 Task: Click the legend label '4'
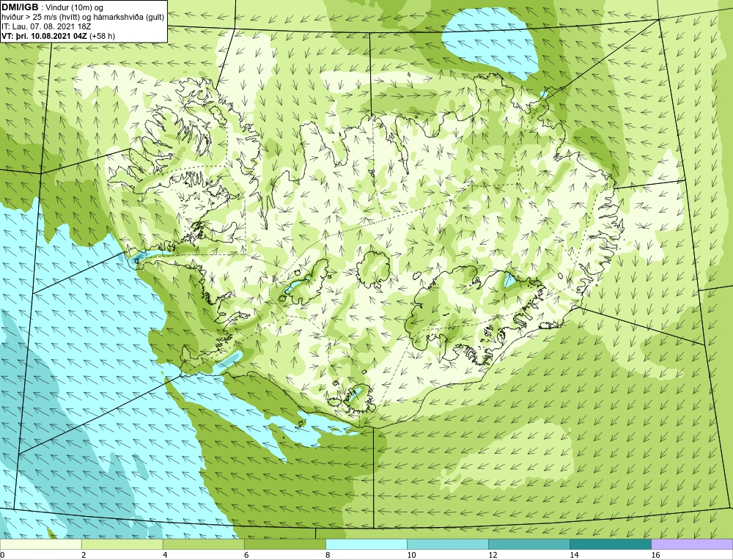pos(165,555)
